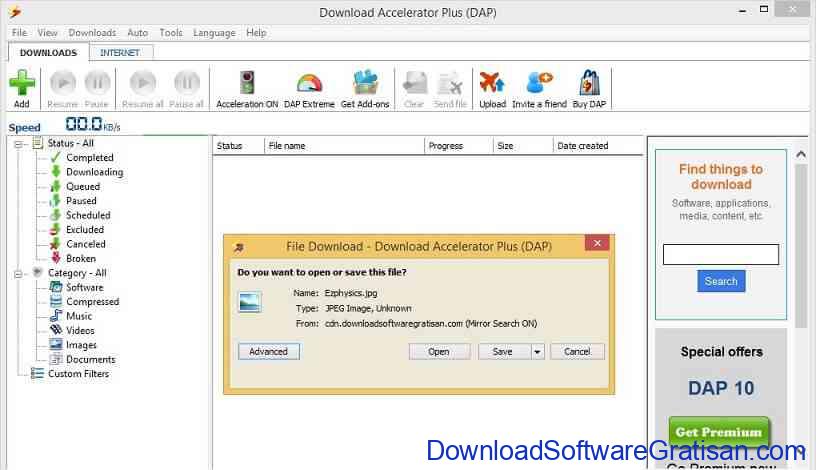This screenshot has height=470, width=816.
Task: Click the green Add download icon
Action: coord(22,83)
